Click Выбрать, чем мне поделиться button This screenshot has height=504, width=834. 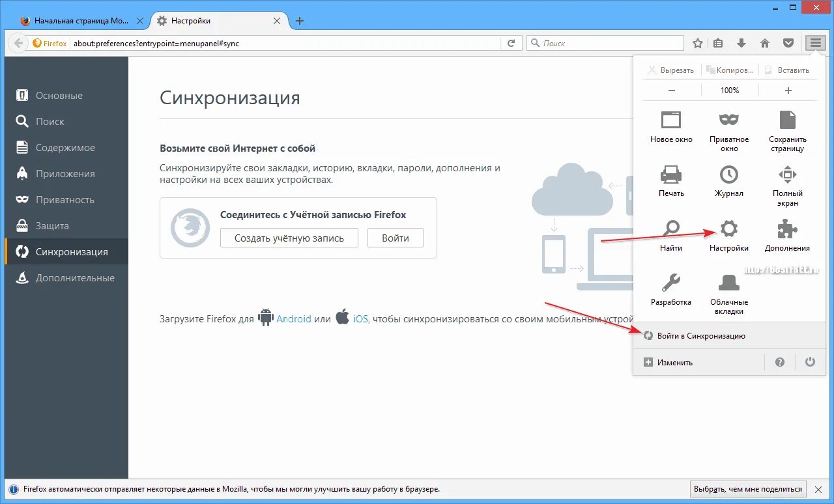pos(749,489)
